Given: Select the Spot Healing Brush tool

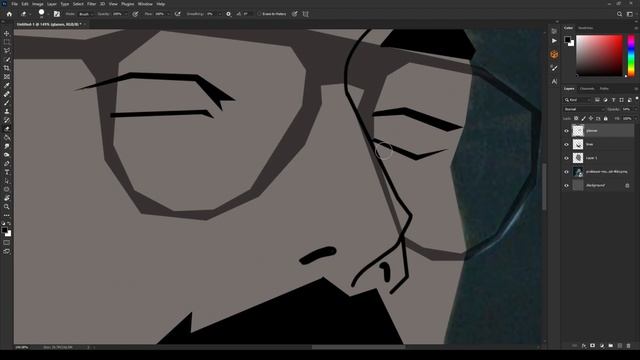Looking at the screenshot, I should pyautogui.click(x=7, y=94).
